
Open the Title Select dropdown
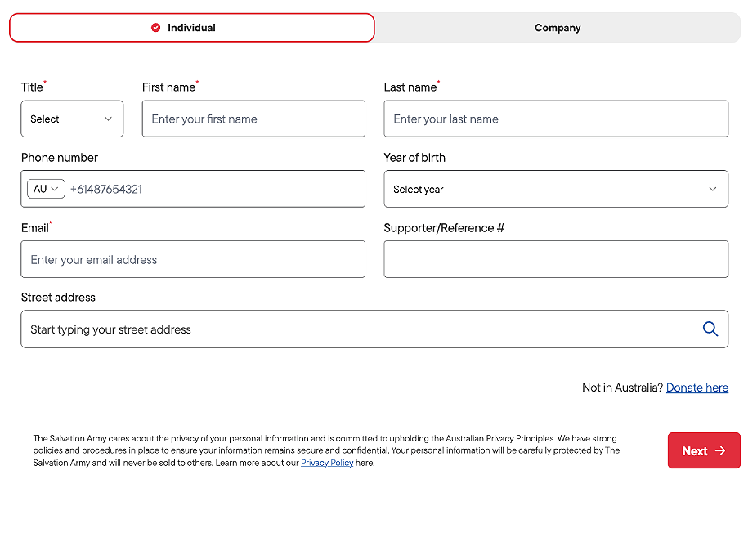(72, 119)
